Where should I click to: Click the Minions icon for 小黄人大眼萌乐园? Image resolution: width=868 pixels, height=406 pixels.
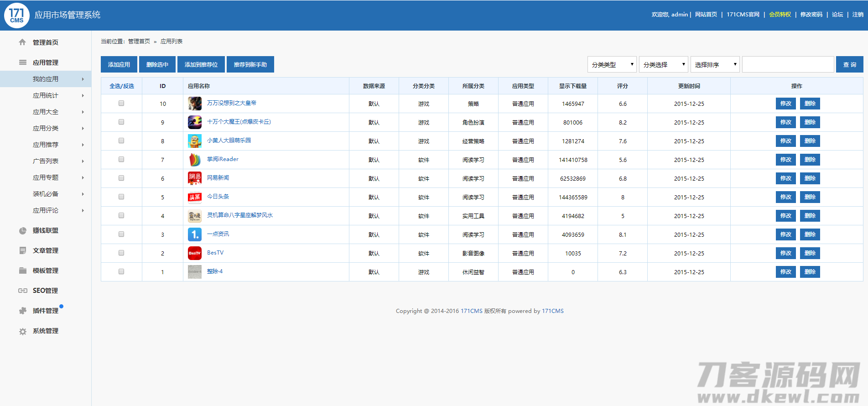[195, 141]
